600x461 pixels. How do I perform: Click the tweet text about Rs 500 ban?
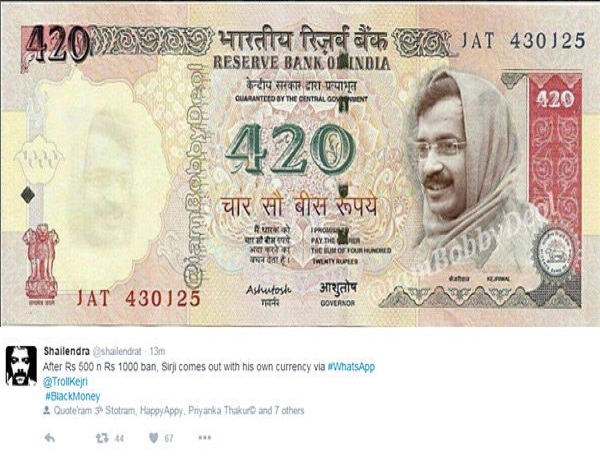184,367
